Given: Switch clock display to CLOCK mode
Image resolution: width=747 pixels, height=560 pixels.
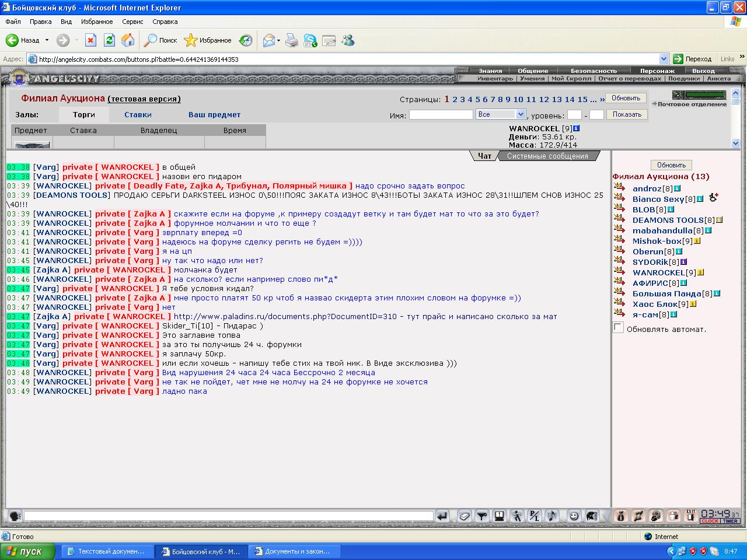Looking at the screenshot, I should click(x=710, y=521).
